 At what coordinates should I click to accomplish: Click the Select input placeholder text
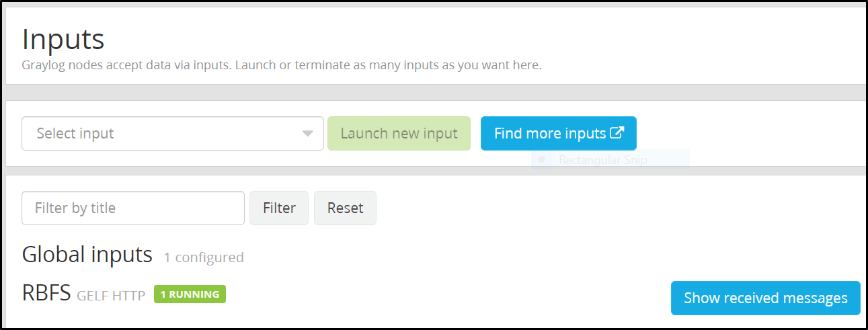point(75,134)
